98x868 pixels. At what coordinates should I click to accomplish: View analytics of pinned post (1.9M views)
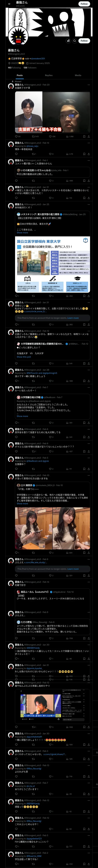[x=68, y=136]
